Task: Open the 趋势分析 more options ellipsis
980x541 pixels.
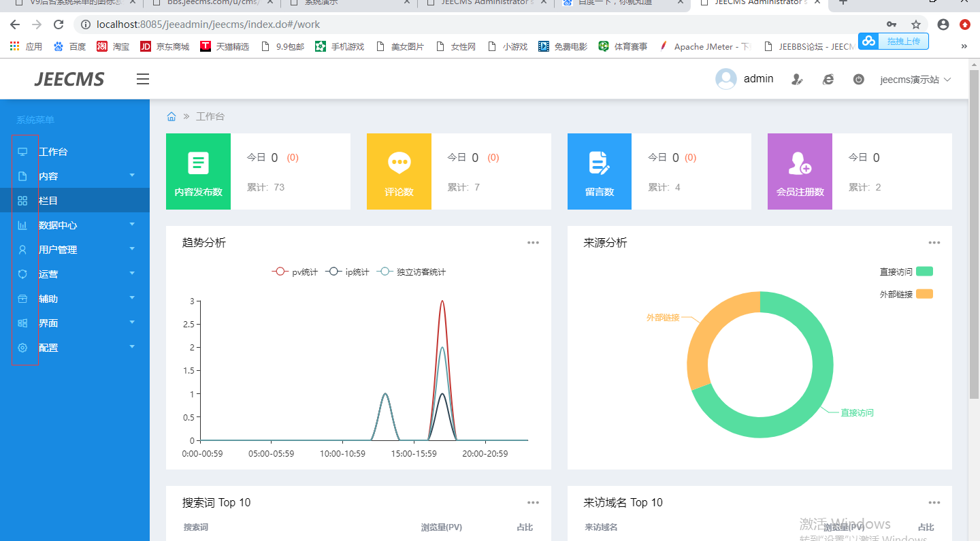Action: point(533,243)
